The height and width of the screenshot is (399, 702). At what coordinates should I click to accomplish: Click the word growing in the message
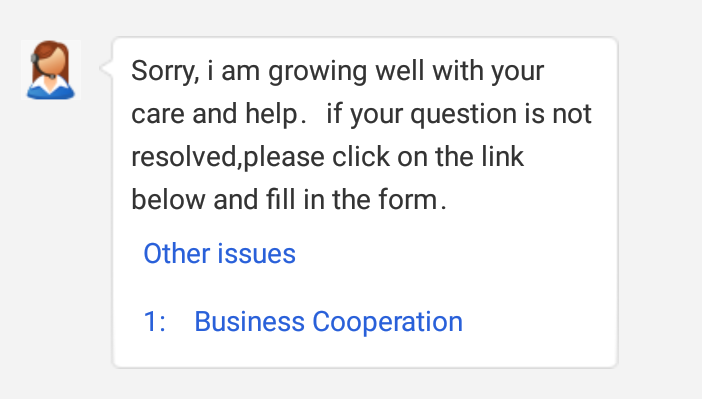tap(318, 73)
